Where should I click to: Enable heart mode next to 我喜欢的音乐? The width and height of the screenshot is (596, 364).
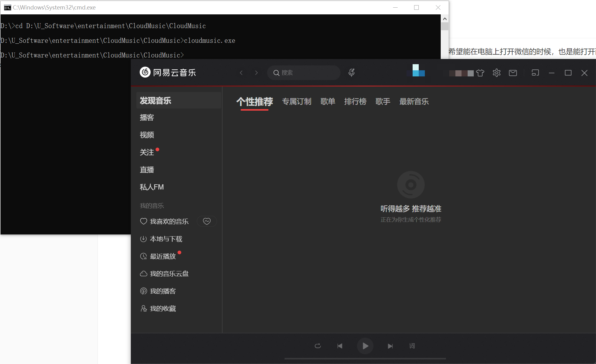(207, 221)
